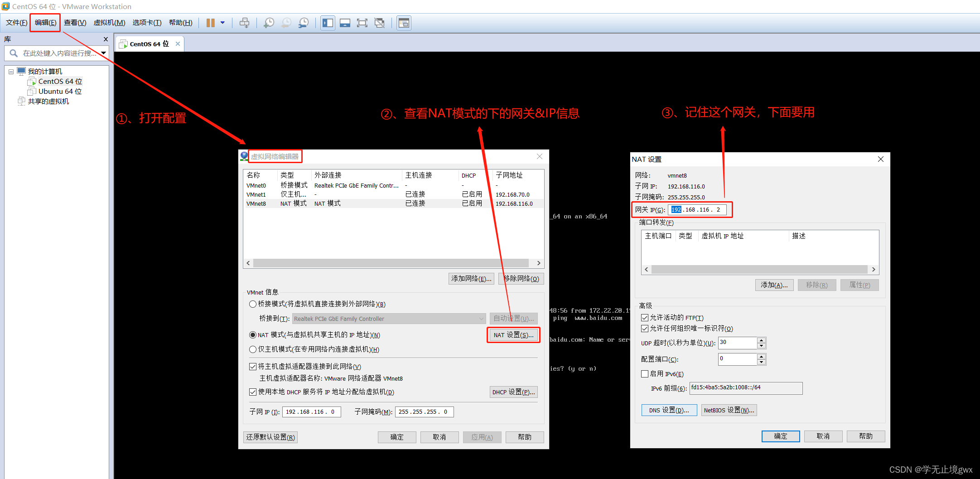The width and height of the screenshot is (980, 479).
Task: Enable the 启用 IPv6 checkbox
Action: click(x=645, y=374)
